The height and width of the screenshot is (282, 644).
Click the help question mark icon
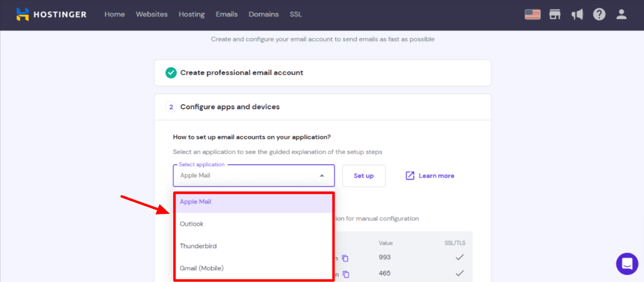click(x=599, y=14)
